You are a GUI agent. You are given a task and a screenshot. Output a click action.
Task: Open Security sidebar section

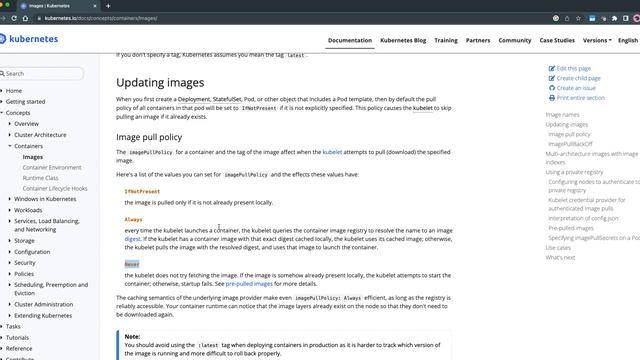24,263
